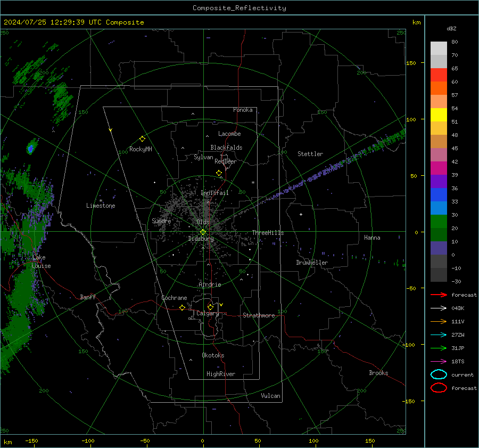Image resolution: width=479 pixels, height=448 pixels.
Task: Click the ThreeHills town label
Action: [x=268, y=233]
